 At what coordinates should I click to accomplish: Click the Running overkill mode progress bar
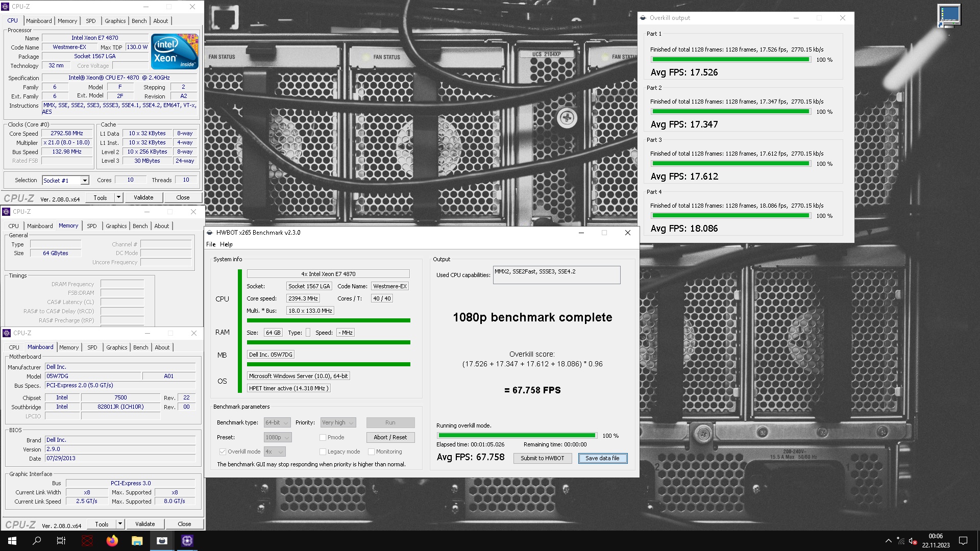(x=517, y=436)
